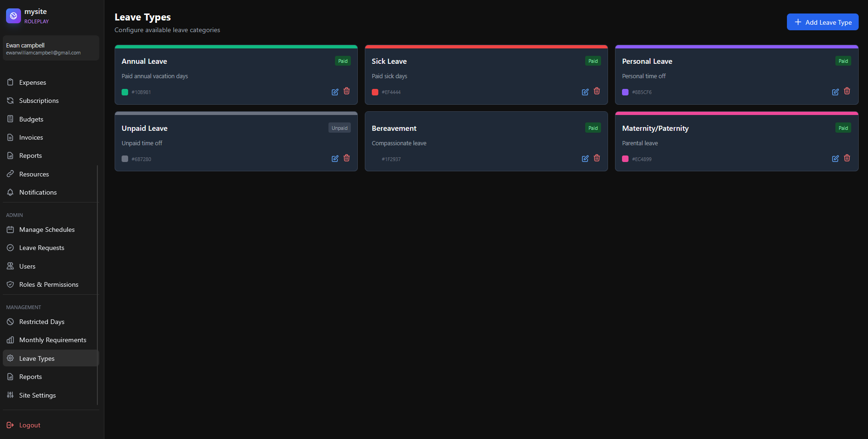Open Leave Requests in sidebar
Image resolution: width=868 pixels, height=439 pixels.
(41, 248)
